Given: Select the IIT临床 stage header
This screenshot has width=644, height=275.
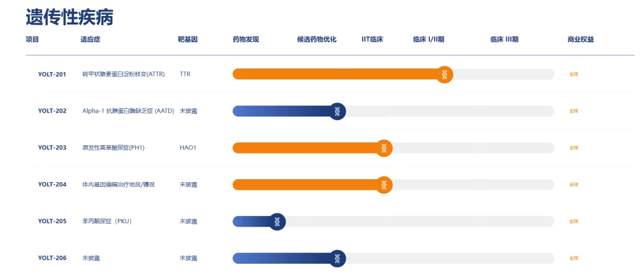Looking at the screenshot, I should [372, 40].
